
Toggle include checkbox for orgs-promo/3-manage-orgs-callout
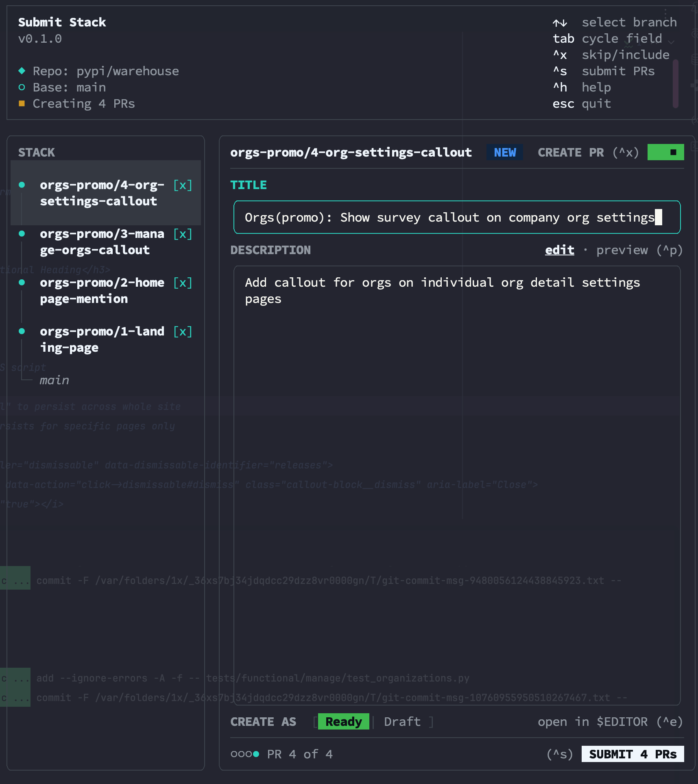pos(183,234)
